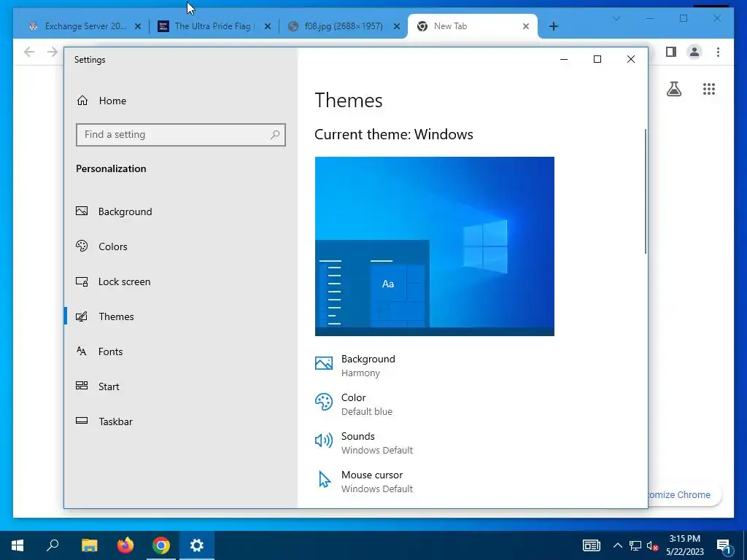Close the Exchange Server tab

[x=138, y=27]
